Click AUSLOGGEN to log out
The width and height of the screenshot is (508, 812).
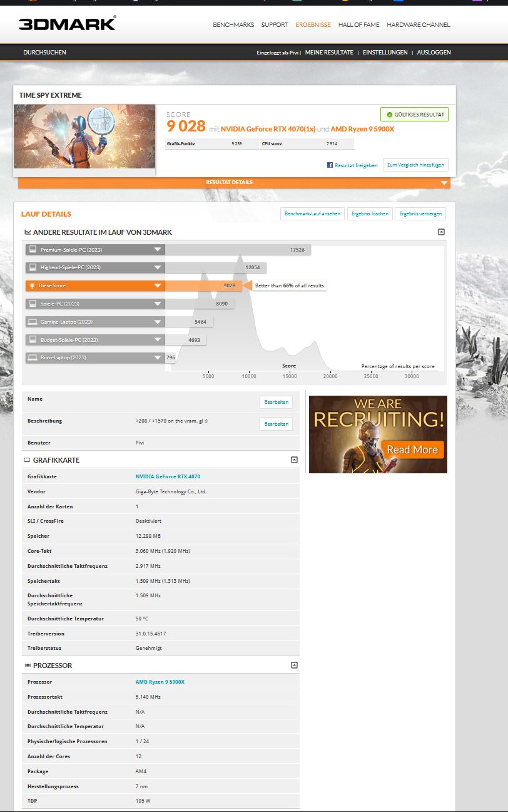434,53
